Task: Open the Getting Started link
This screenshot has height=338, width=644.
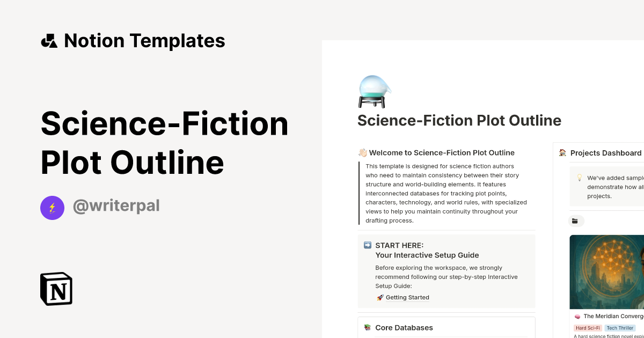Action: click(408, 297)
